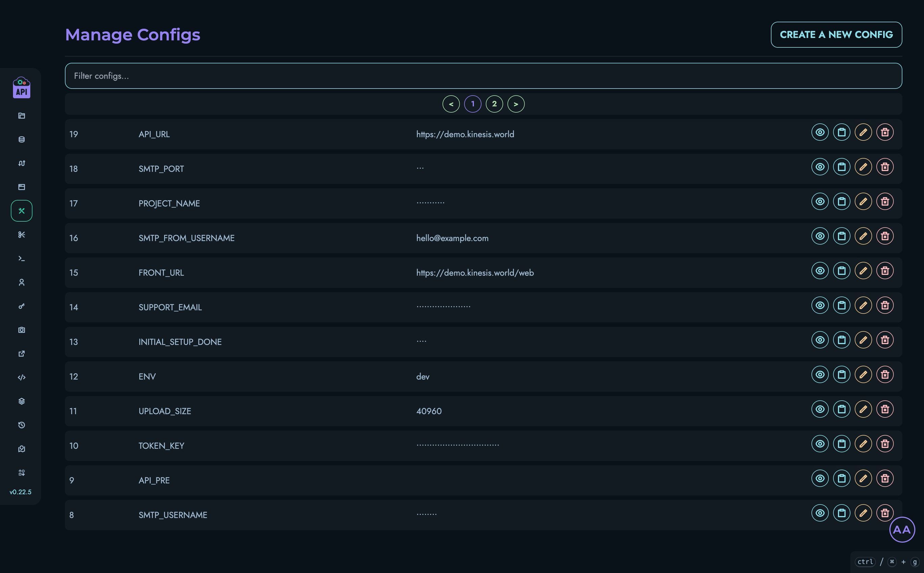Toggle visibility of API_URL value
This screenshot has height=573, width=924.
pos(820,132)
